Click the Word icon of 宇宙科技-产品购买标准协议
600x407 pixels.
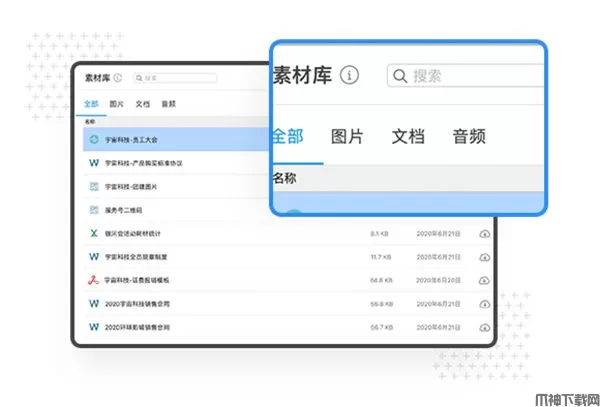pos(93,163)
